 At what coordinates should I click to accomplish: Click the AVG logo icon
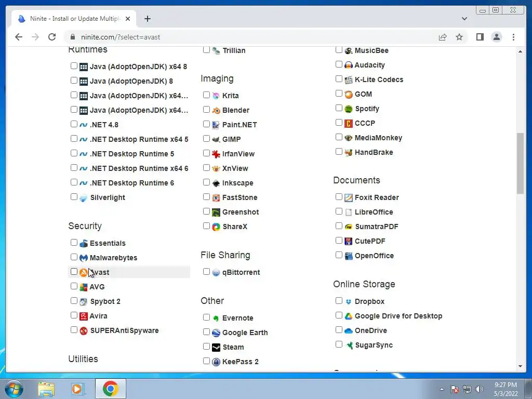point(84,287)
